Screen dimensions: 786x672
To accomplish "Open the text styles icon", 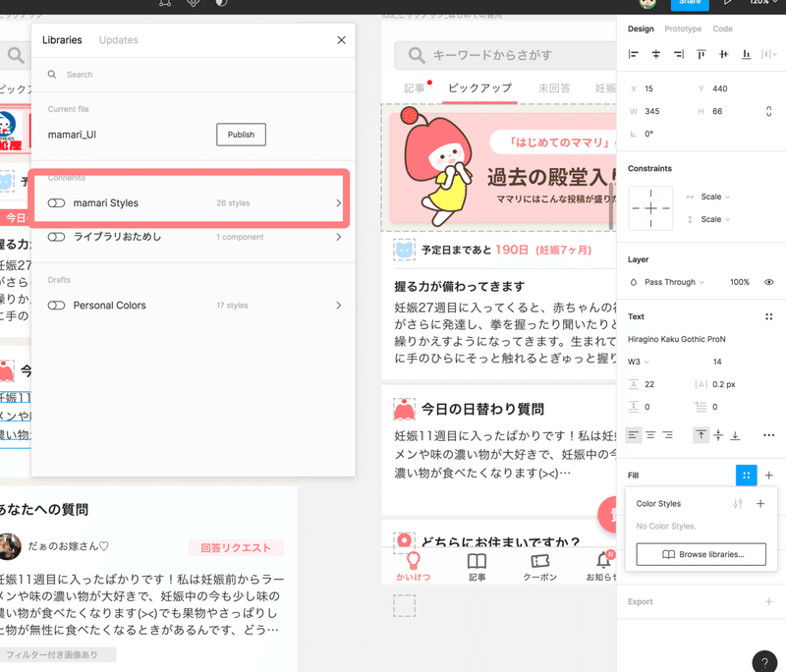I will pos(769,316).
